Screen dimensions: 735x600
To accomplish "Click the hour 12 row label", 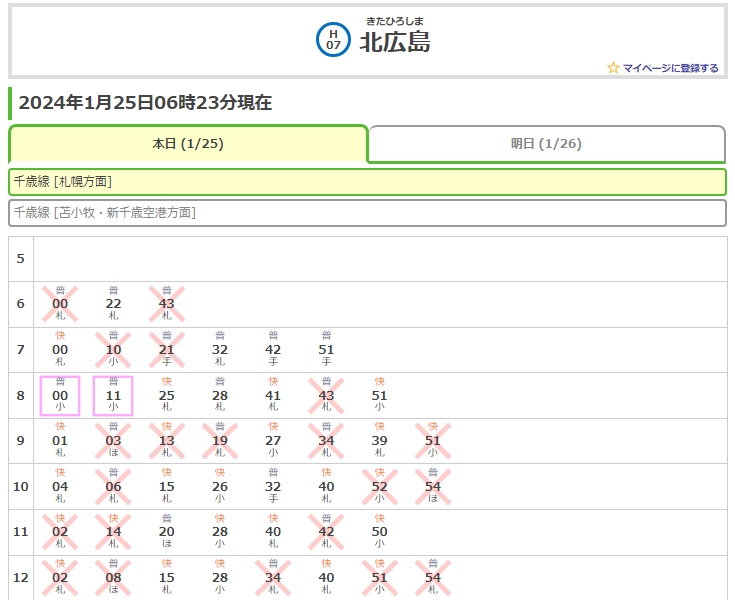I will tap(21, 577).
